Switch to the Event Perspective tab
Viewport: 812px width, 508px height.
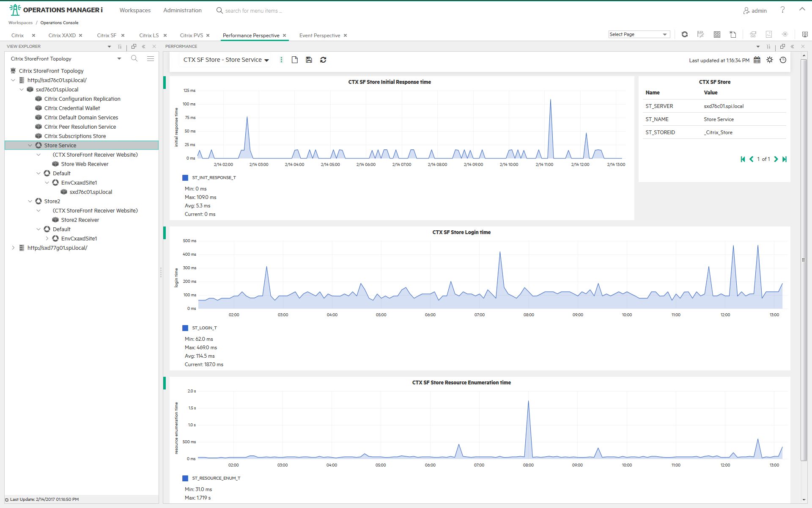(319, 36)
